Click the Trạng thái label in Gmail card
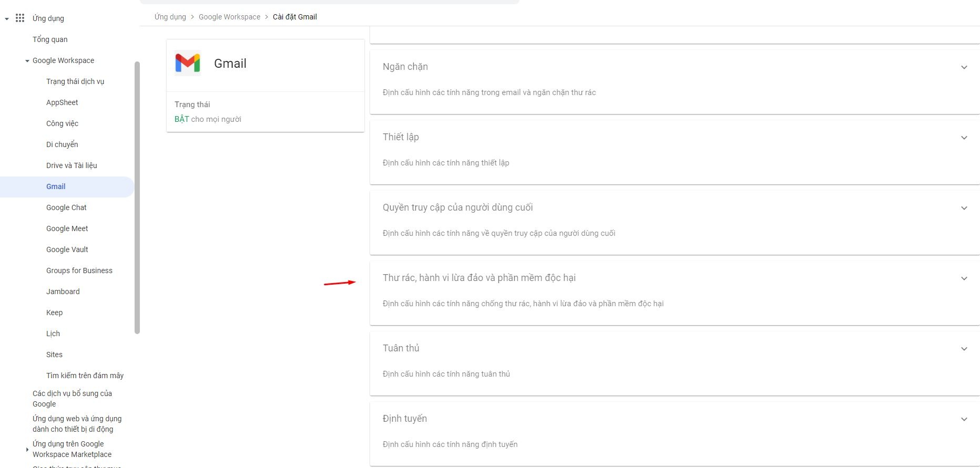980x468 pixels. [x=192, y=105]
